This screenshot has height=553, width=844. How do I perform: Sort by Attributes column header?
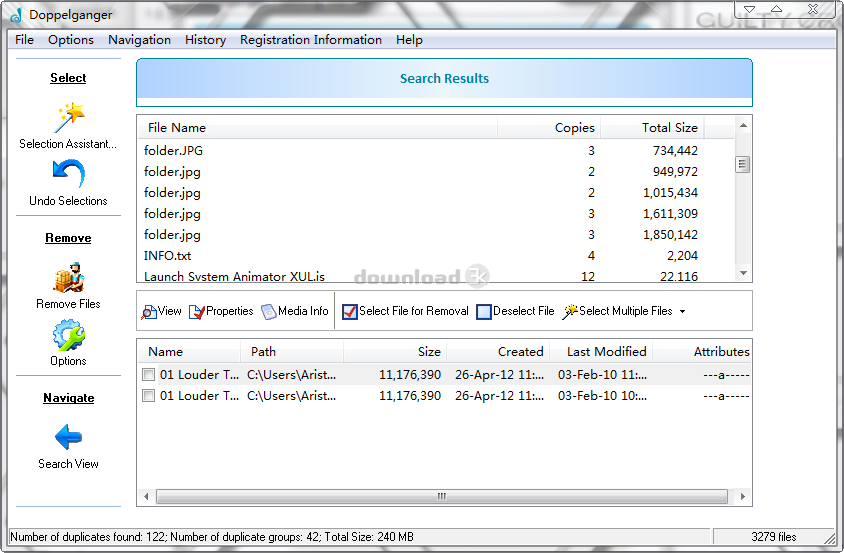click(702, 352)
